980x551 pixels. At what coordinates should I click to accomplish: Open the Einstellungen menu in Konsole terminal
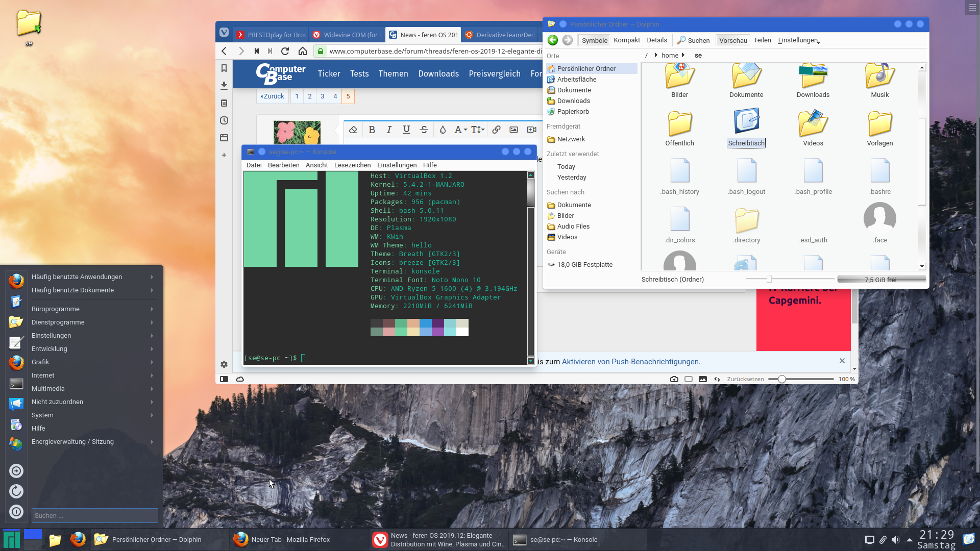pyautogui.click(x=397, y=165)
